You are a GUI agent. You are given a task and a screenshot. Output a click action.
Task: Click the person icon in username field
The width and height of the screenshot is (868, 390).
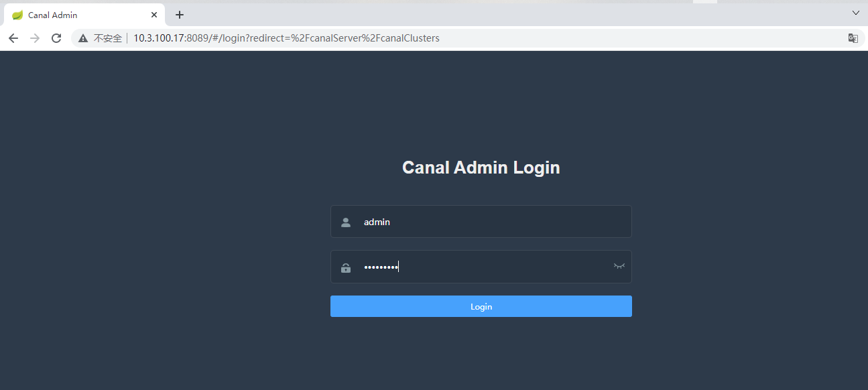pos(346,222)
